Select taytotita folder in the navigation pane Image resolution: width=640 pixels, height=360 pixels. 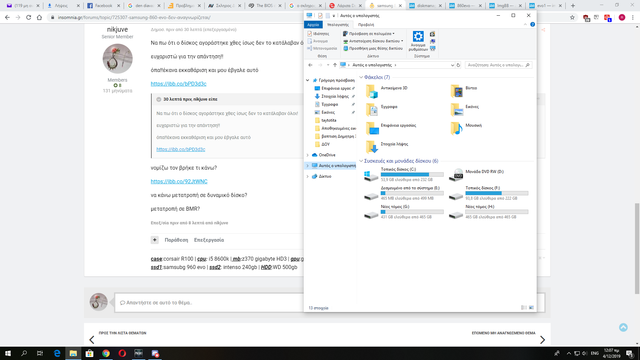point(329,120)
